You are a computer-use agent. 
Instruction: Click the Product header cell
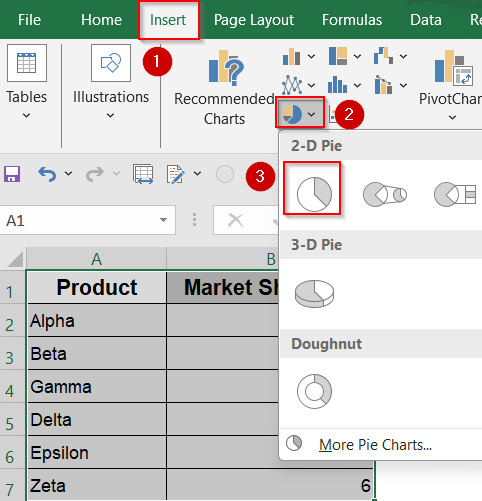pos(97,287)
